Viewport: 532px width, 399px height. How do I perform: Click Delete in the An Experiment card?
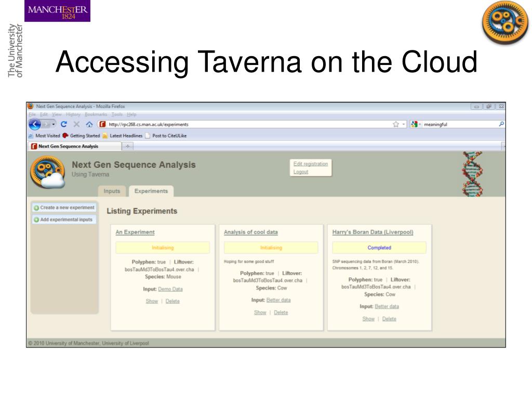click(172, 301)
